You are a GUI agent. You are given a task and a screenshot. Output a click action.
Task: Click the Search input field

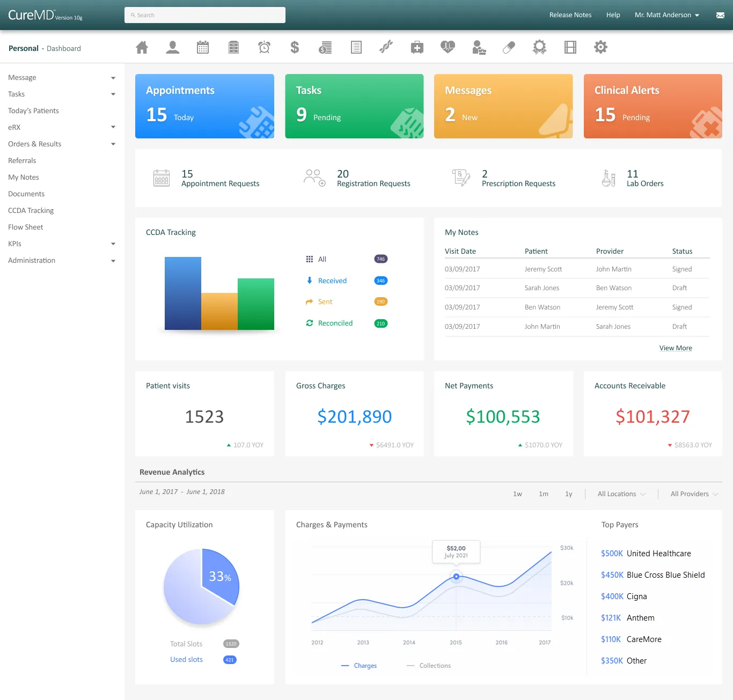(x=205, y=15)
